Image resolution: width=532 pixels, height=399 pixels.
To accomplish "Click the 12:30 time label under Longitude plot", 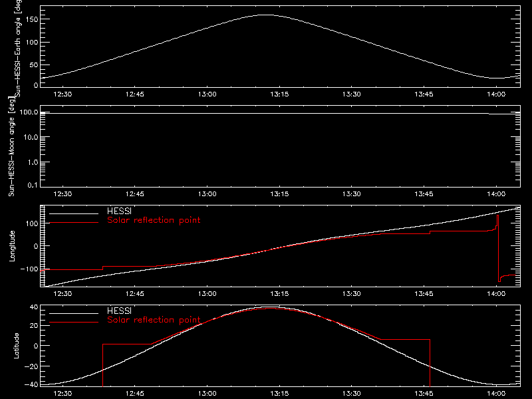I will (x=63, y=293).
